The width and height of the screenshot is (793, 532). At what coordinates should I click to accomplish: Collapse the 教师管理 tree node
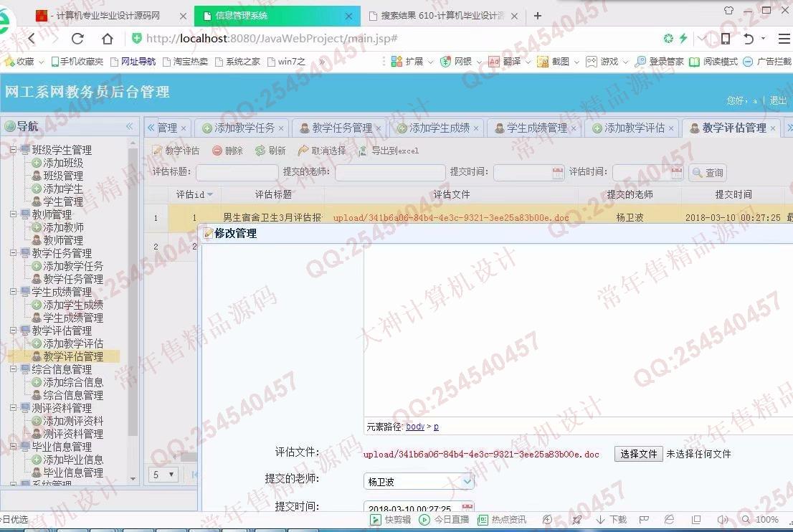click(x=14, y=214)
